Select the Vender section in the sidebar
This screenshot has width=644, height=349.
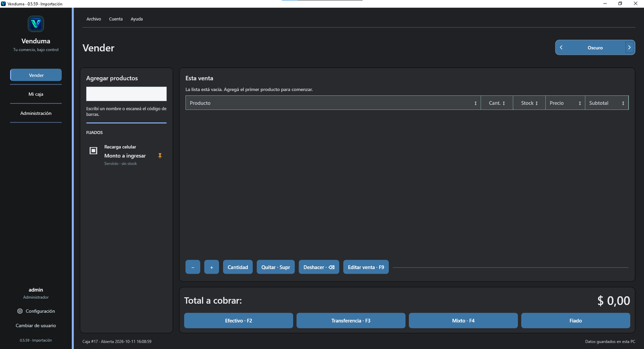click(36, 75)
